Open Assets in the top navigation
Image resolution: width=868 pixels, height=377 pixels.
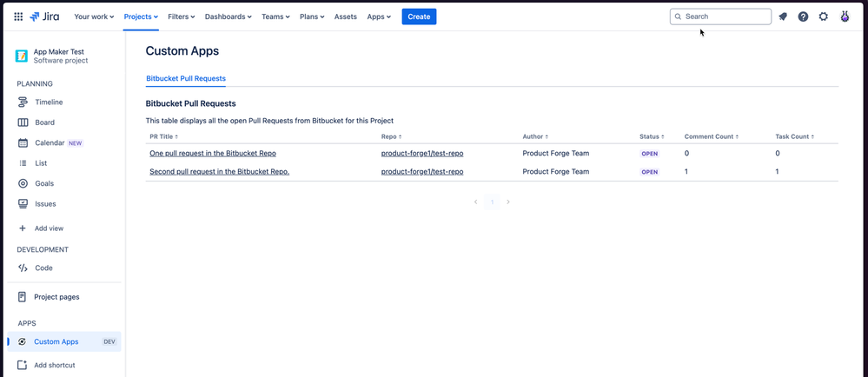[x=346, y=17]
